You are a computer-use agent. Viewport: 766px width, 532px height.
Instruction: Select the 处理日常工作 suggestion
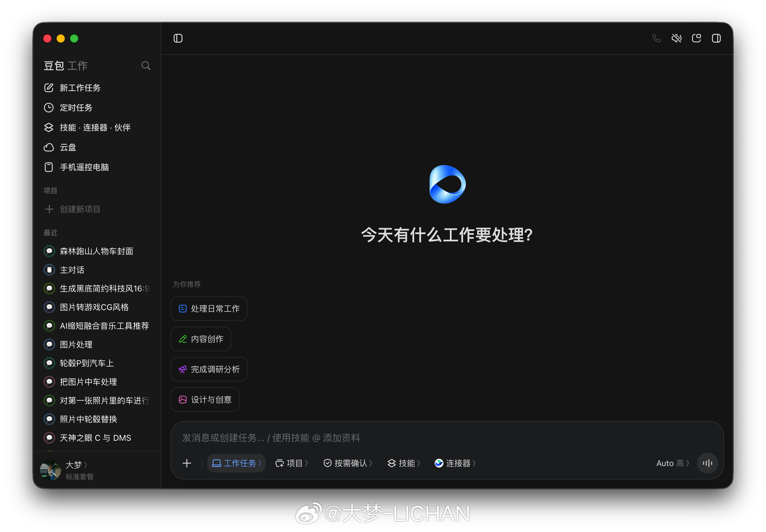point(209,308)
